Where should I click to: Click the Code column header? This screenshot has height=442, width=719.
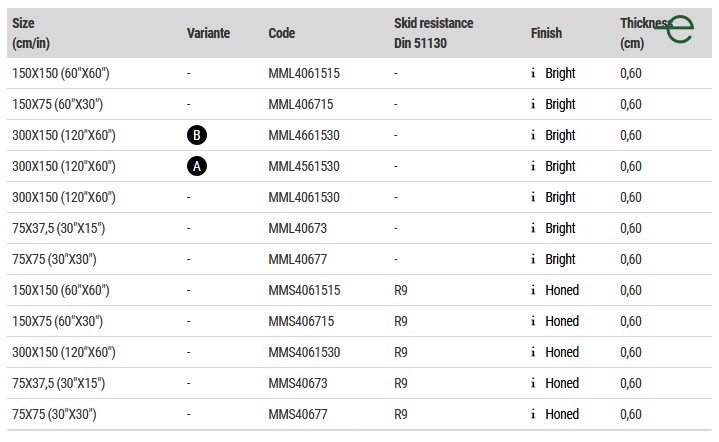click(x=282, y=33)
